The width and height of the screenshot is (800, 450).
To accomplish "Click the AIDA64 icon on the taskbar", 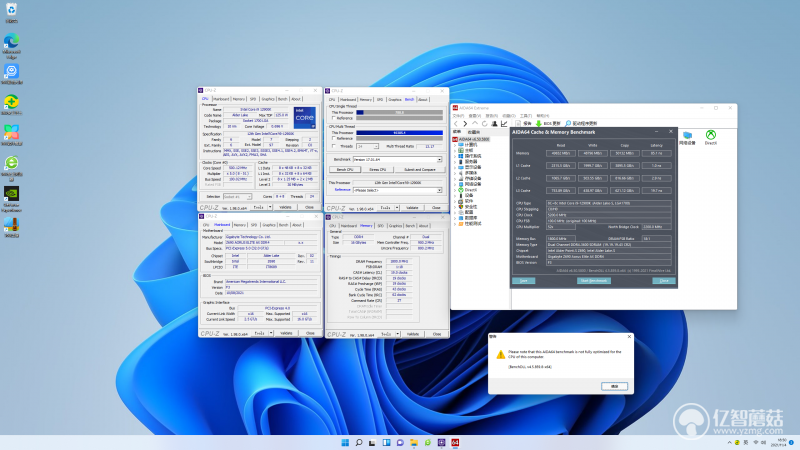I will [x=455, y=442].
